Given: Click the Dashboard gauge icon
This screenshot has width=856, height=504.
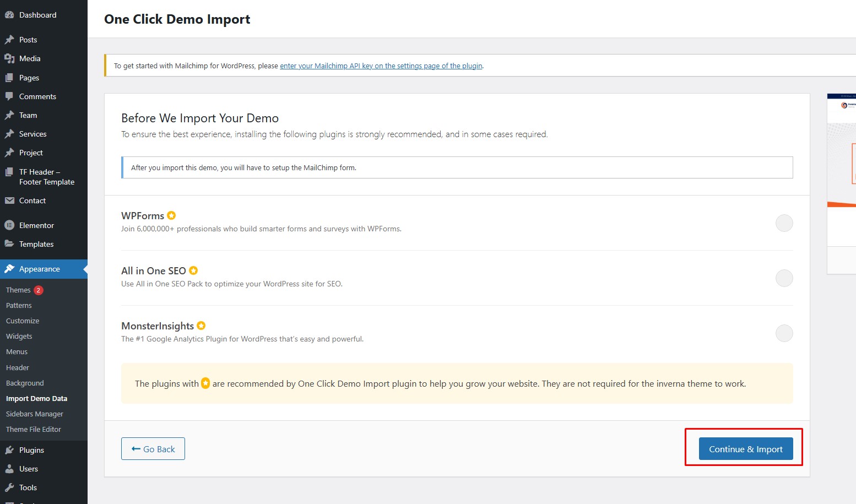Looking at the screenshot, I should pos(9,15).
